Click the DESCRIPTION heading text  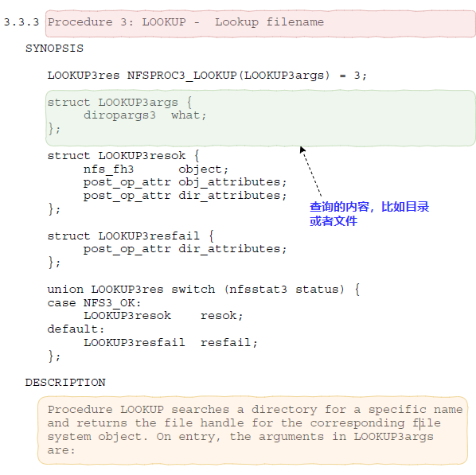click(65, 383)
